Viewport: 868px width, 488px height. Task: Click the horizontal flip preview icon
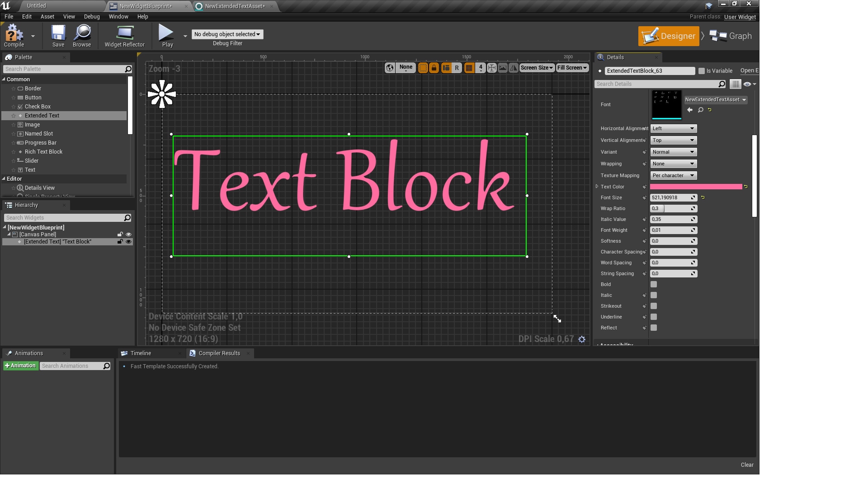point(514,68)
